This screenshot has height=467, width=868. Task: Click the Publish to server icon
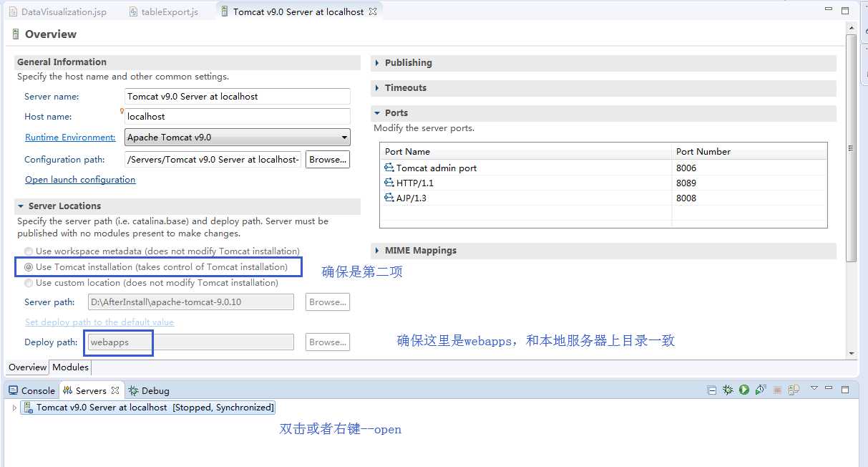click(x=794, y=390)
